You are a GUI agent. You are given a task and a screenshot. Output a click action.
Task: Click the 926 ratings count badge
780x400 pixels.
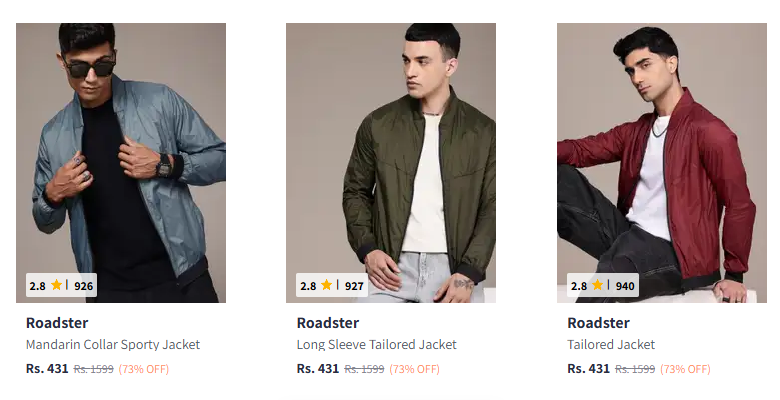click(x=84, y=286)
